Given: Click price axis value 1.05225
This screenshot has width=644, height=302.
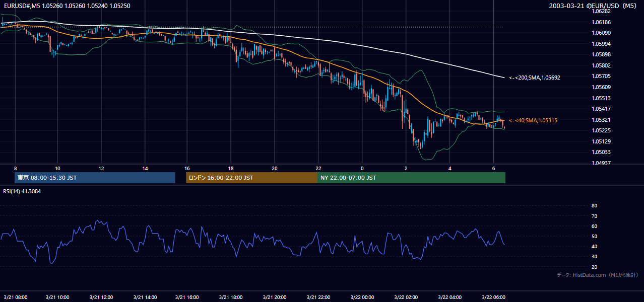Looking at the screenshot, I should (601, 130).
